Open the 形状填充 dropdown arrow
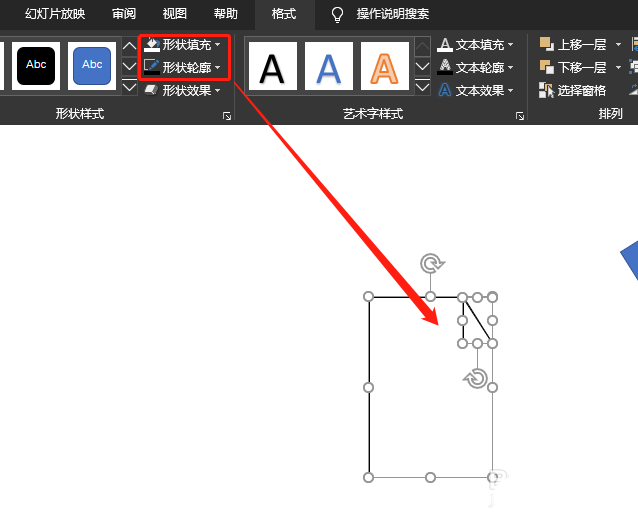638x522 pixels. [x=218, y=44]
